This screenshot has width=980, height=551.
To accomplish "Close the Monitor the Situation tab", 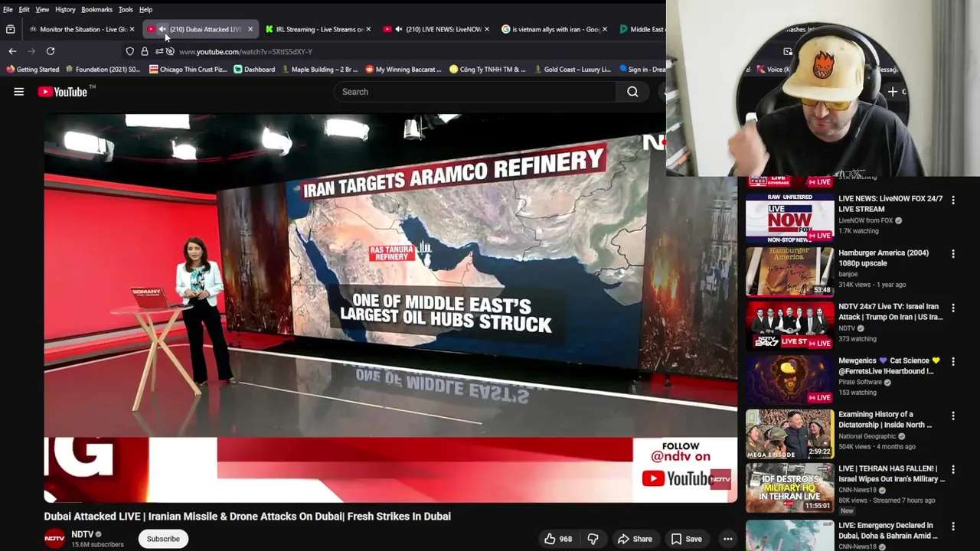I will coord(132,29).
